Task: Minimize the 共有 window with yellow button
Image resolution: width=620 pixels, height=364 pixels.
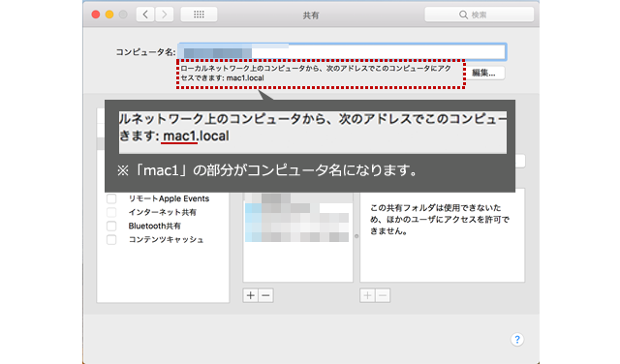Action: click(109, 15)
